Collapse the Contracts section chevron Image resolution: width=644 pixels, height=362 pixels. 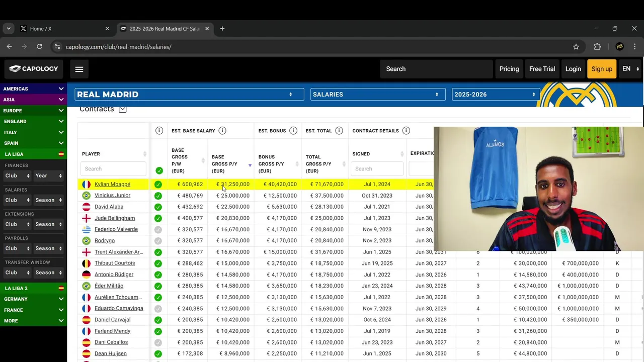pos(122,109)
